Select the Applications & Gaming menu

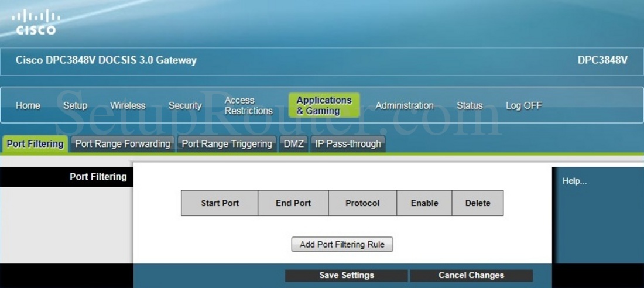click(x=324, y=105)
